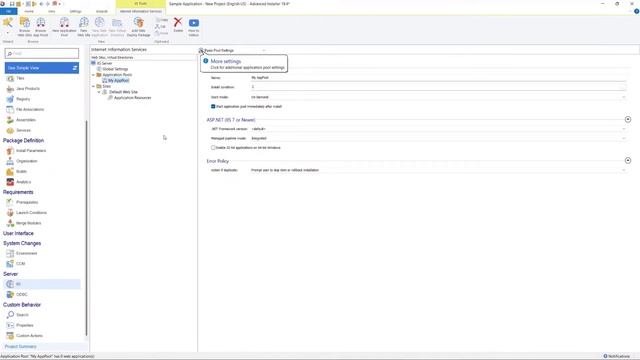This screenshot has width=640, height=360.
Task: Click the Cut clipboard button
Action: [160, 27]
